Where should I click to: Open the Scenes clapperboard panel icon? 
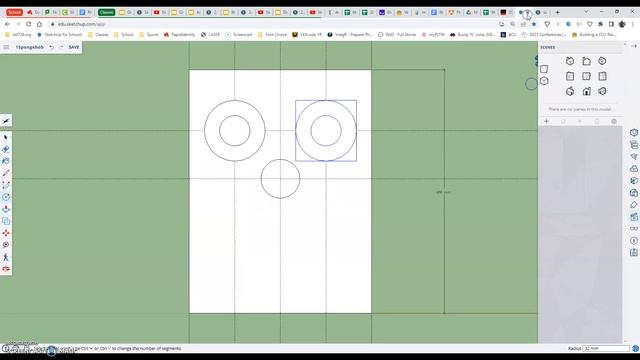pyautogui.click(x=633, y=217)
